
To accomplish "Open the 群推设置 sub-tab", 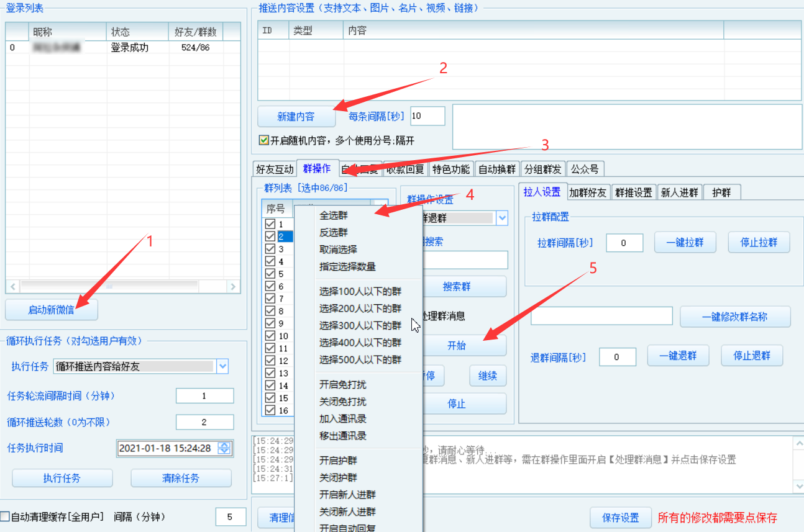I will click(x=634, y=192).
